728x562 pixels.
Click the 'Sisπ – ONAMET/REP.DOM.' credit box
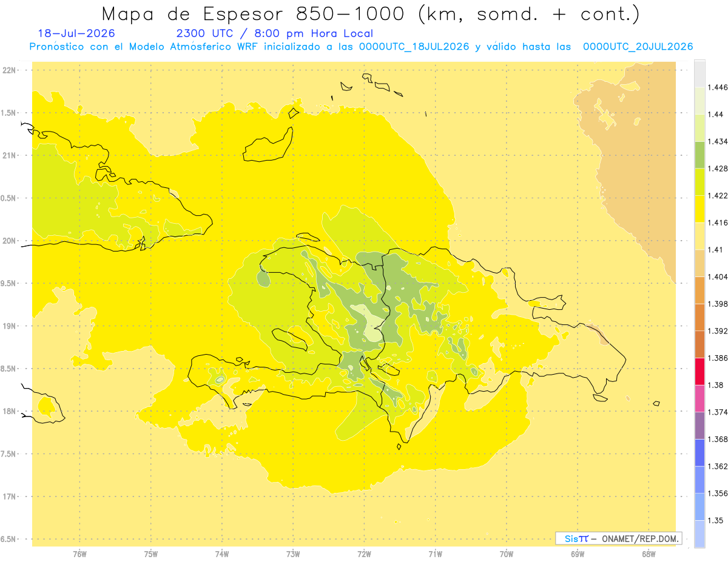pos(619,538)
